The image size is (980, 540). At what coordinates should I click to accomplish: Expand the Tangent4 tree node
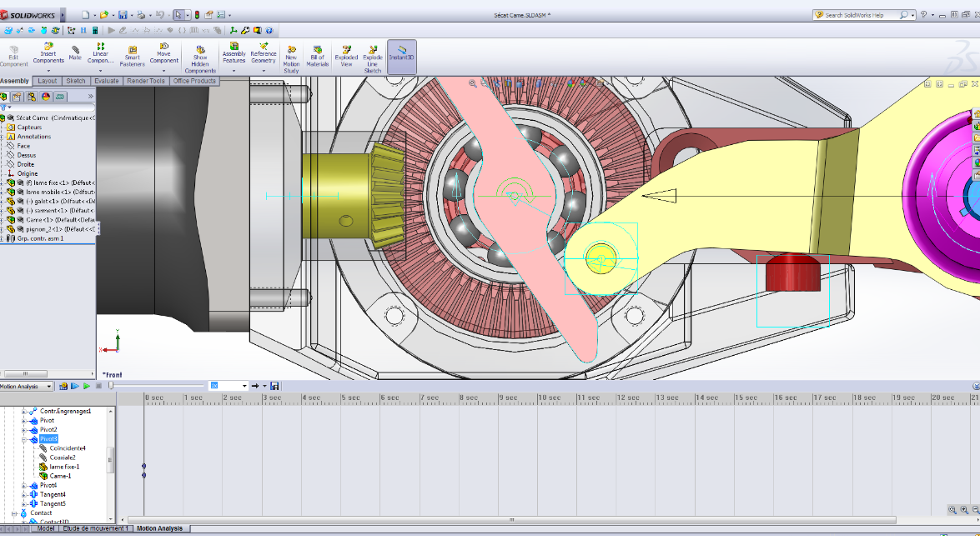(x=25, y=495)
